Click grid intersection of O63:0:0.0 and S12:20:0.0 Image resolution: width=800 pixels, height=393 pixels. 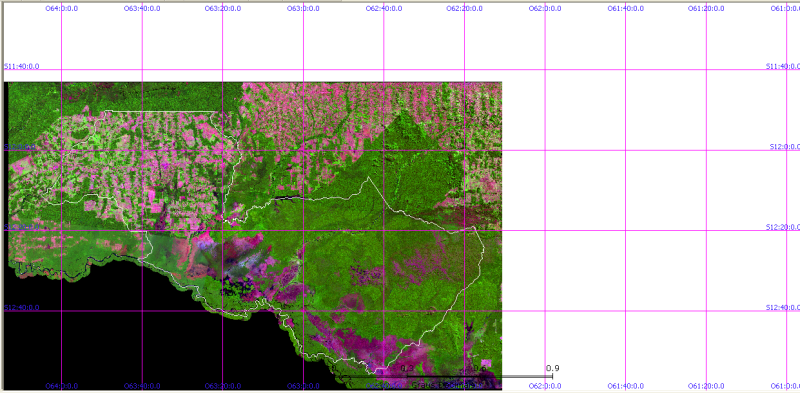click(x=303, y=231)
